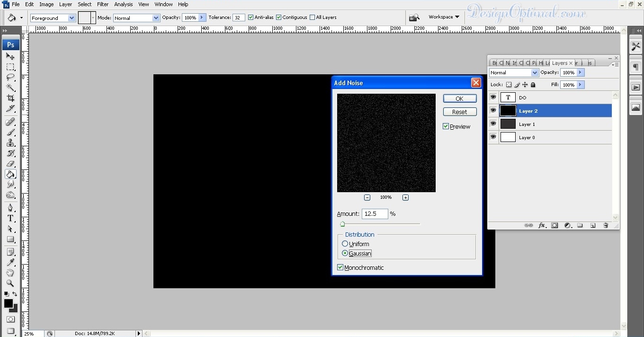Open the Add layer style menu
The height and width of the screenshot is (337, 644).
[542, 226]
